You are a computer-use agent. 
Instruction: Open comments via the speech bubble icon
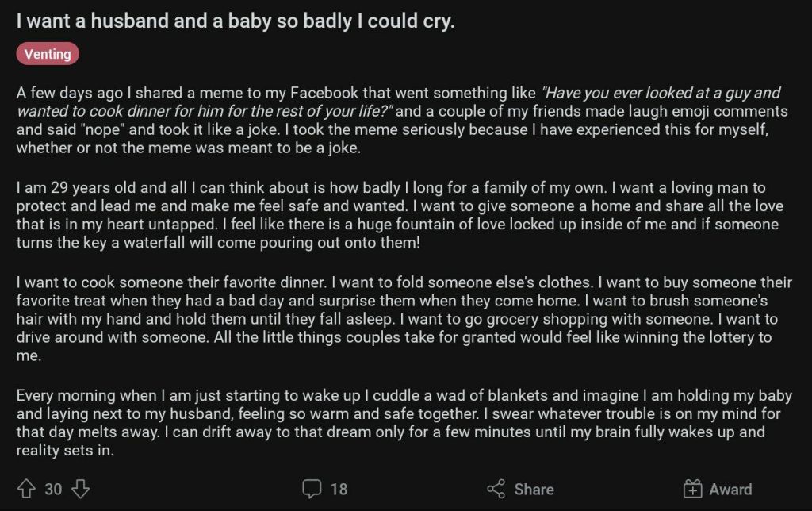(x=312, y=489)
